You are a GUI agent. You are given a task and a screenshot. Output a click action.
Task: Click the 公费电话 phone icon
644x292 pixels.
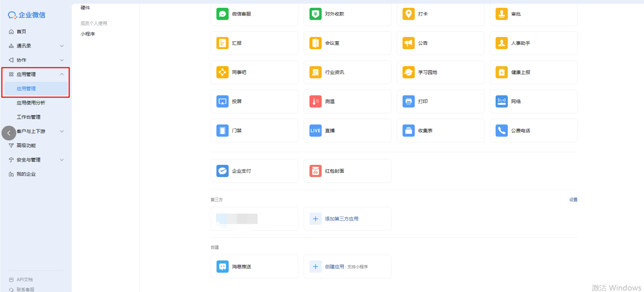coord(502,130)
